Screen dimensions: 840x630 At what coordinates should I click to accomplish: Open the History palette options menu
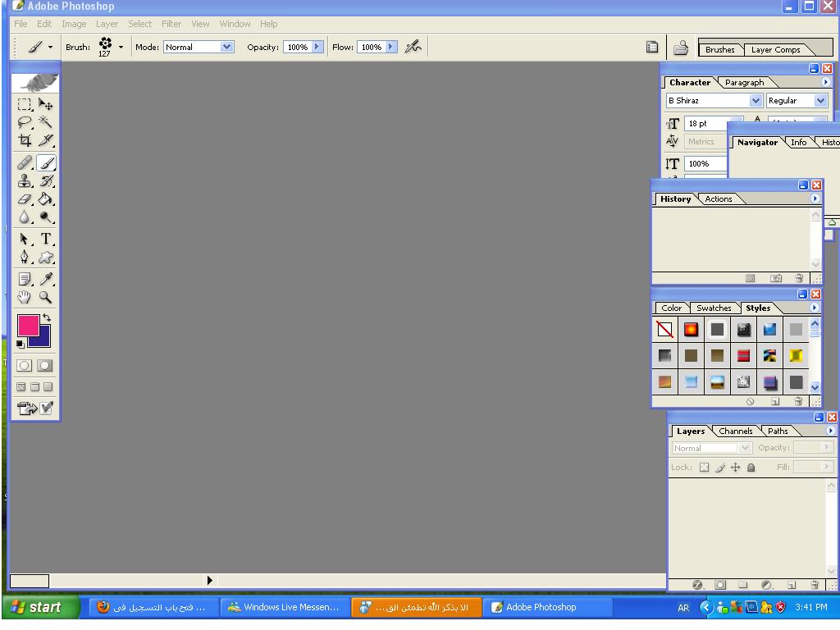(x=815, y=199)
